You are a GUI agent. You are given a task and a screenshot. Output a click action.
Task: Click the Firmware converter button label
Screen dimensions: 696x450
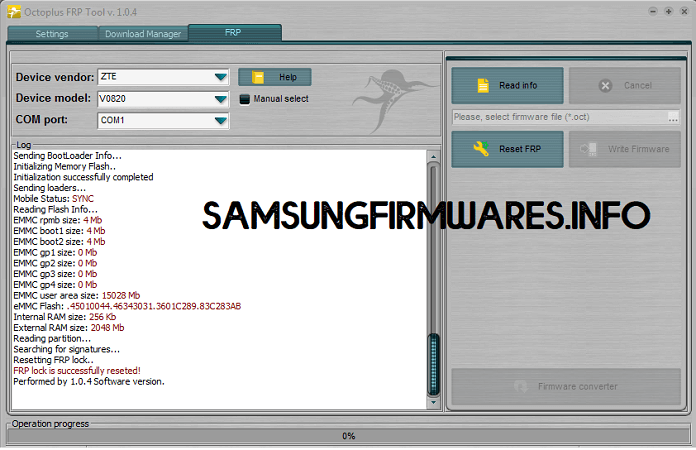[577, 387]
